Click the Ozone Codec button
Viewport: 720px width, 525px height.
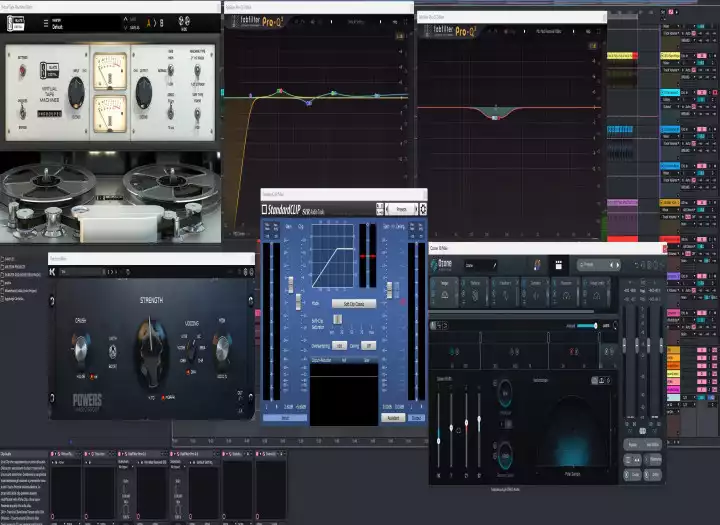pos(633,475)
